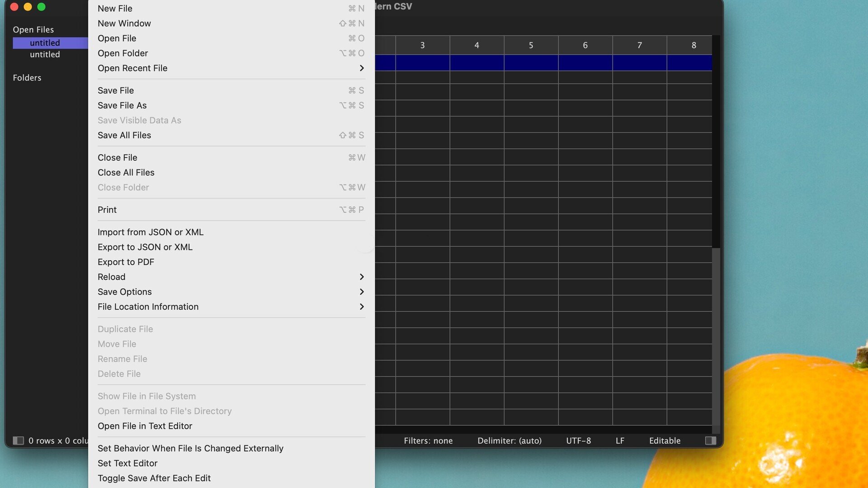Select New Window menu entry
868x488 pixels.
[x=231, y=23]
